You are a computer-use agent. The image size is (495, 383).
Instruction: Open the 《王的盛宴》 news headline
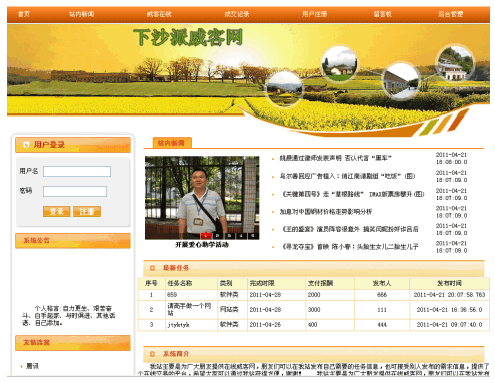point(350,229)
